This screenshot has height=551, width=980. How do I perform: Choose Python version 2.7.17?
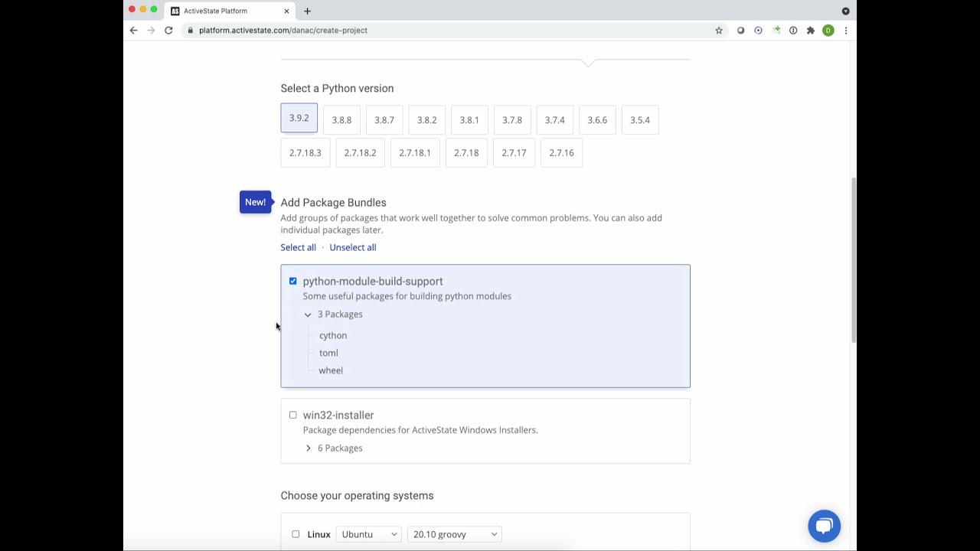tap(514, 153)
